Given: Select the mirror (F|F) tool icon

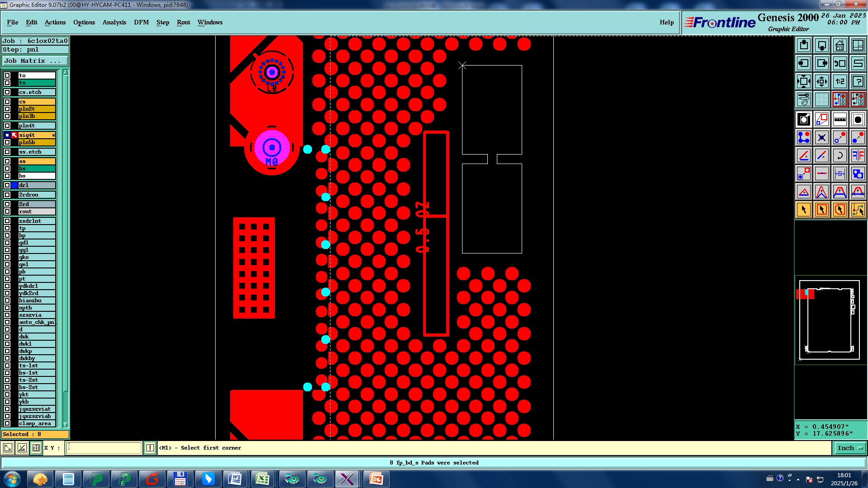Looking at the screenshot, I should pyautogui.click(x=858, y=156).
